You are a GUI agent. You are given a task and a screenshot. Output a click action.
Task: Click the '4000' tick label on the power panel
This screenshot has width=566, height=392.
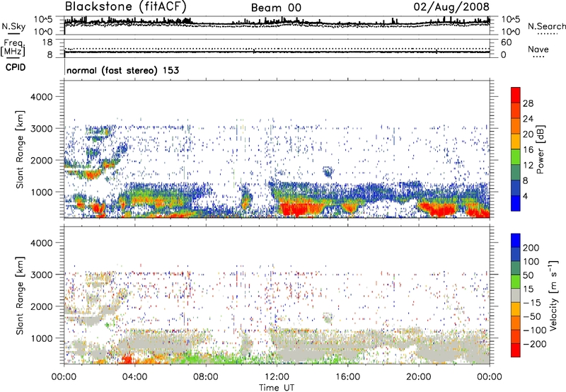pyautogui.click(x=41, y=97)
